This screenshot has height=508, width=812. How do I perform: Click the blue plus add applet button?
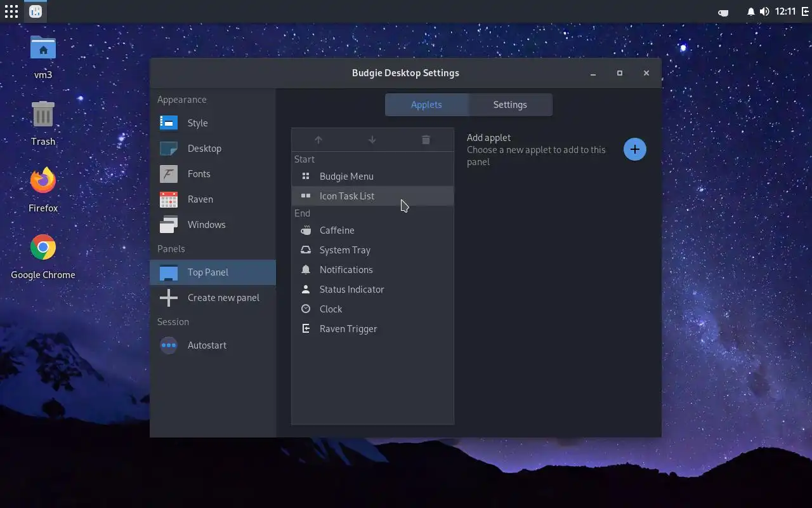pyautogui.click(x=634, y=149)
